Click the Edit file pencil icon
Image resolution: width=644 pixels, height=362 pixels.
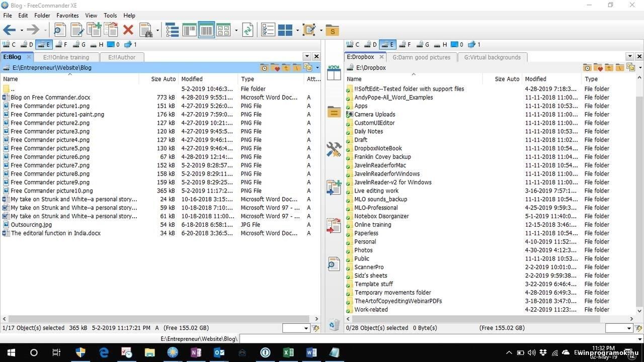pos(77,30)
